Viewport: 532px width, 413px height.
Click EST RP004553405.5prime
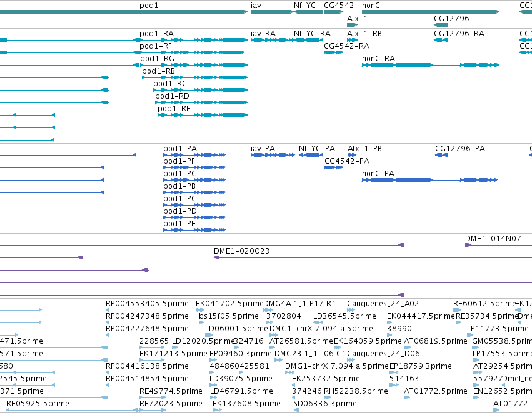(x=108, y=310)
